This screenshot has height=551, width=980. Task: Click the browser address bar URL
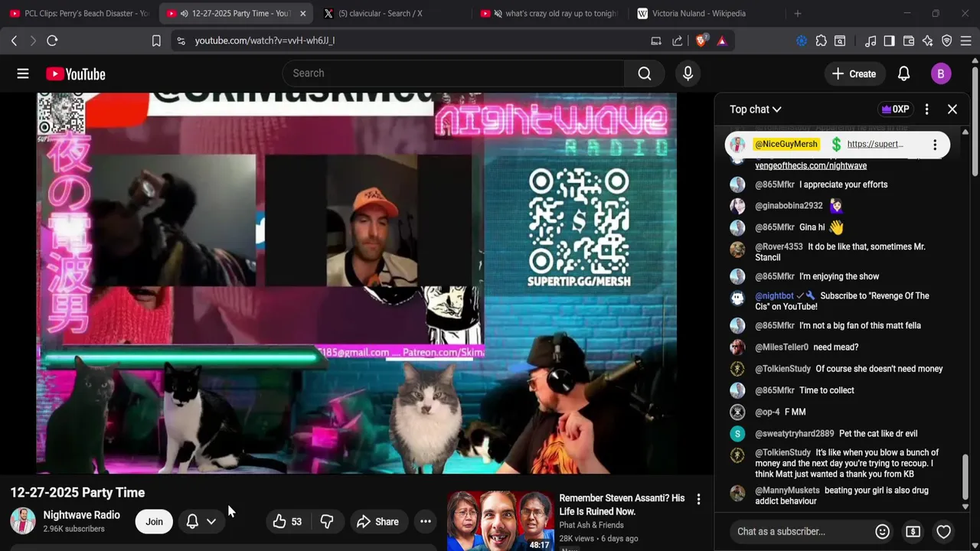(x=264, y=41)
